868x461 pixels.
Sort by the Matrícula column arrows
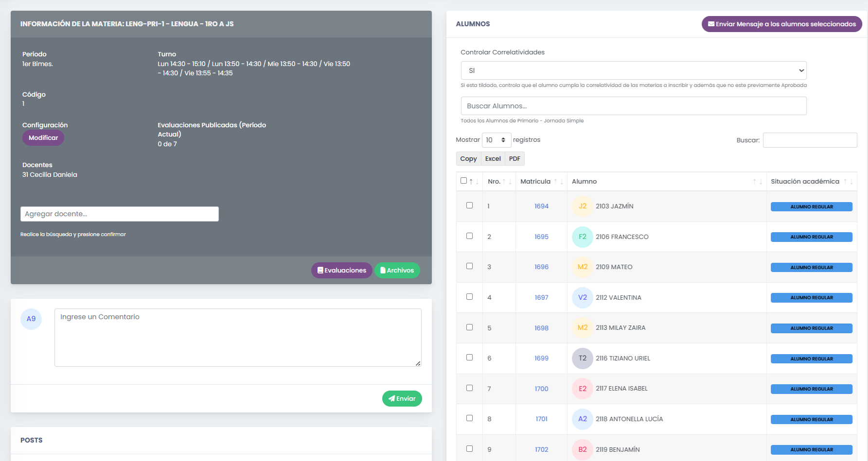click(x=558, y=182)
